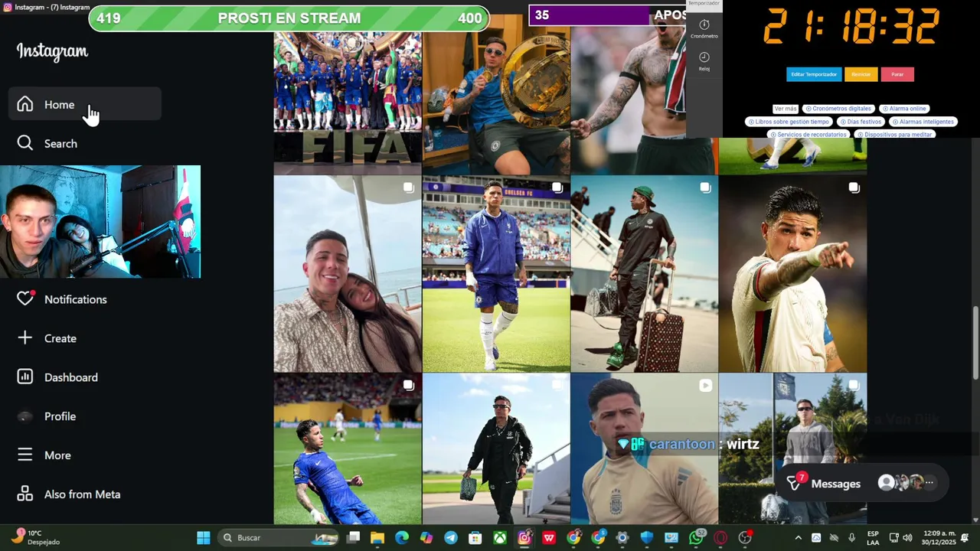Open Días festivos suggestion chip
This screenshot has height=551, width=980.
point(861,122)
